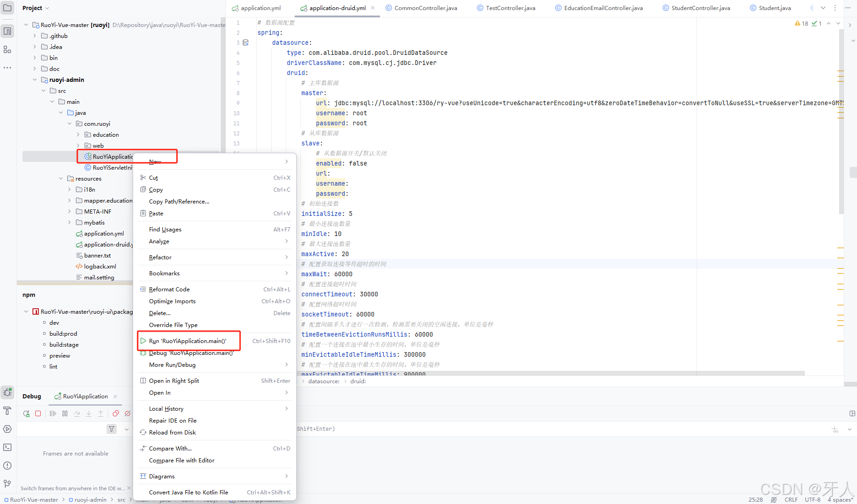
Task: Click the warnings count indicator 18
Action: coord(802,23)
